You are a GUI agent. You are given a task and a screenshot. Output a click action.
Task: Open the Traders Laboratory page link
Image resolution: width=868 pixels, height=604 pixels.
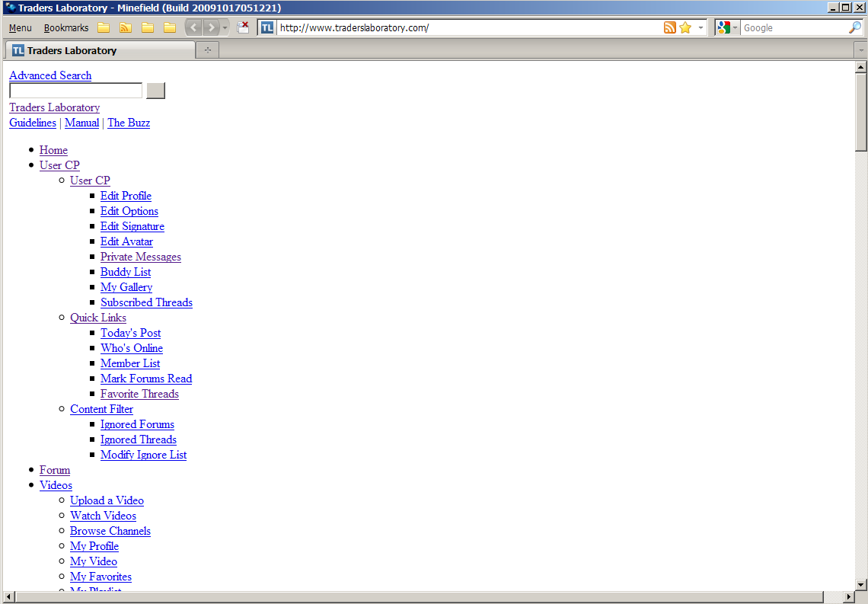[54, 107]
